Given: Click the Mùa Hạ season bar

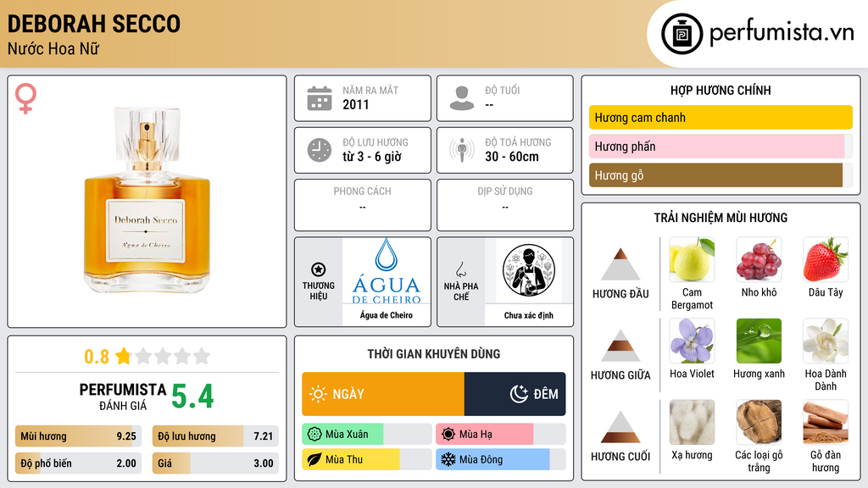Looking at the screenshot, I should (x=500, y=435).
